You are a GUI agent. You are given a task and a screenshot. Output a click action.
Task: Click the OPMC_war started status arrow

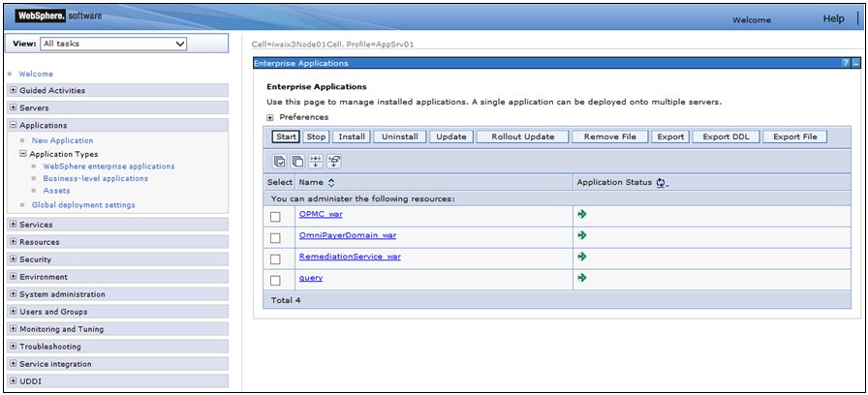tap(581, 214)
